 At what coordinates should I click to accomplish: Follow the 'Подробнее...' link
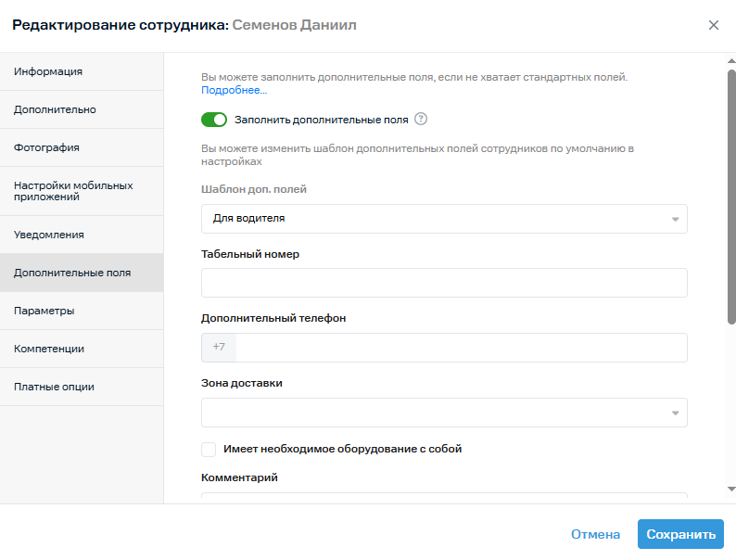(234, 91)
